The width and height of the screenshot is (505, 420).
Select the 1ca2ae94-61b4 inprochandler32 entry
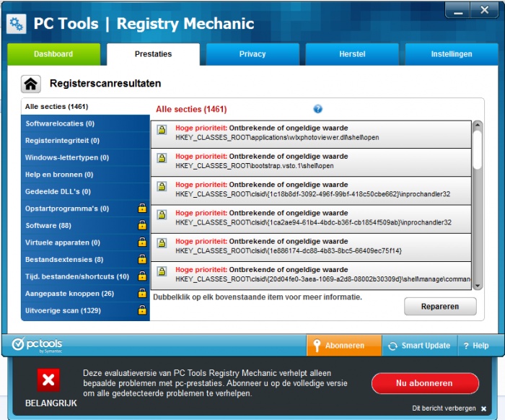click(x=311, y=219)
